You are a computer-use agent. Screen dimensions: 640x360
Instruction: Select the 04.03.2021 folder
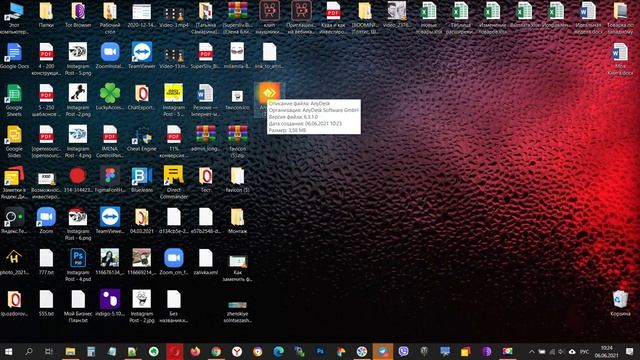pos(142,217)
